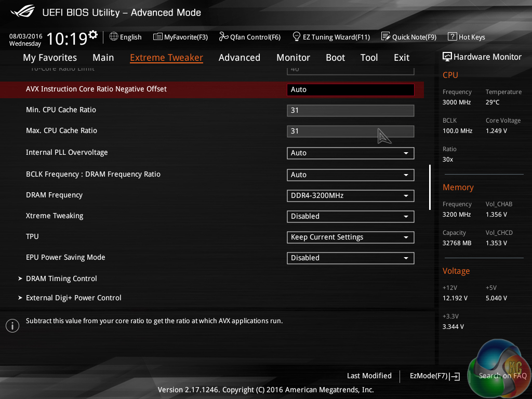This screenshot has width=532, height=399.
Task: Click the Qfan Control fan icon
Action: click(223, 37)
